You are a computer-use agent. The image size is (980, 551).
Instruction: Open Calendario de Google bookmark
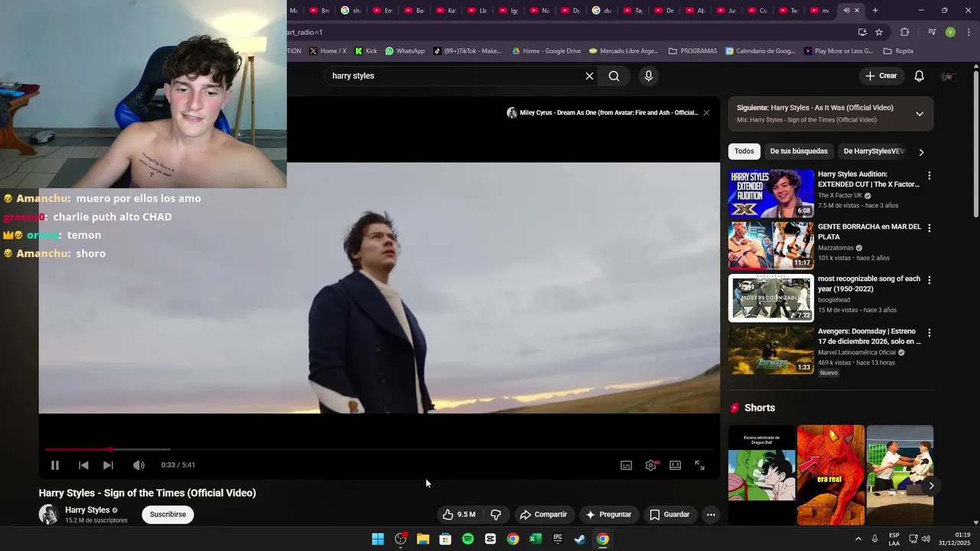760,51
